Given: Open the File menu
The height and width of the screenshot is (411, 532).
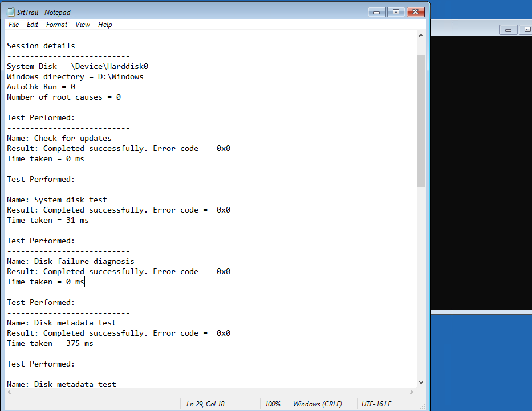Looking at the screenshot, I should (x=14, y=25).
